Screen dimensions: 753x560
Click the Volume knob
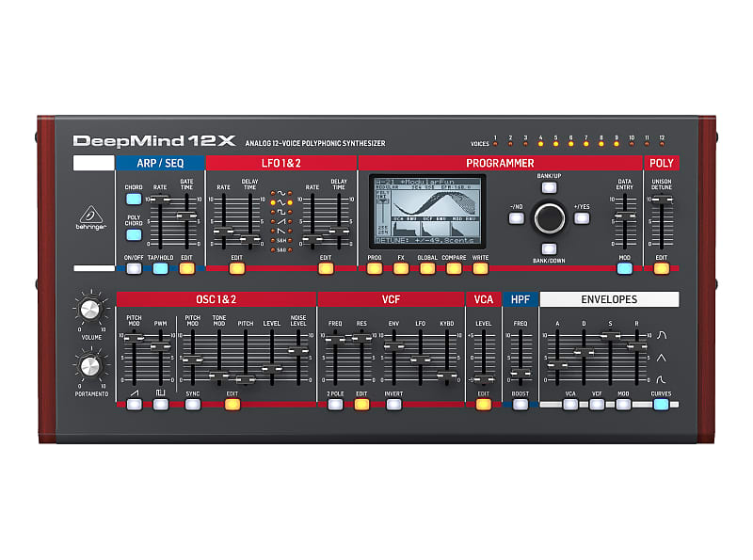click(x=89, y=311)
